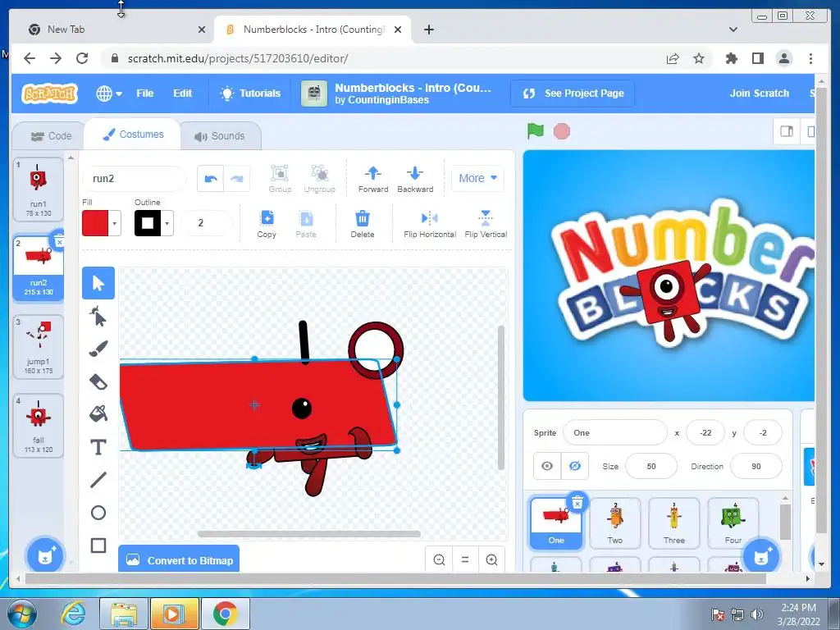The image size is (840, 630).
Task: Choose the Text tool
Action: [98, 447]
